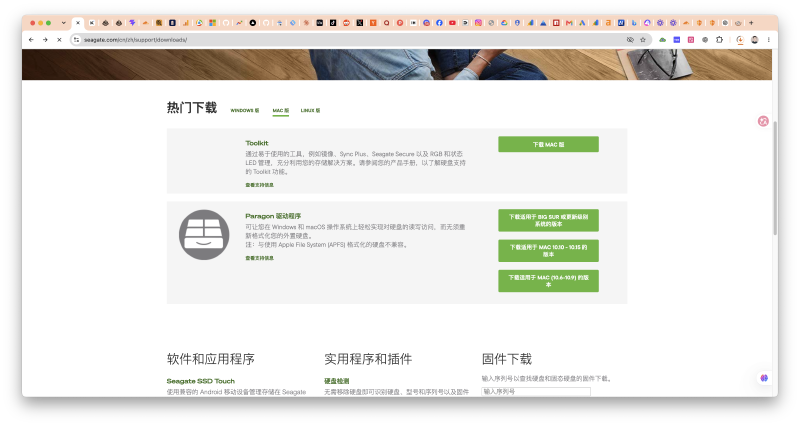Switch to the Instagram tab
The image size is (800, 426).
click(x=478, y=23)
